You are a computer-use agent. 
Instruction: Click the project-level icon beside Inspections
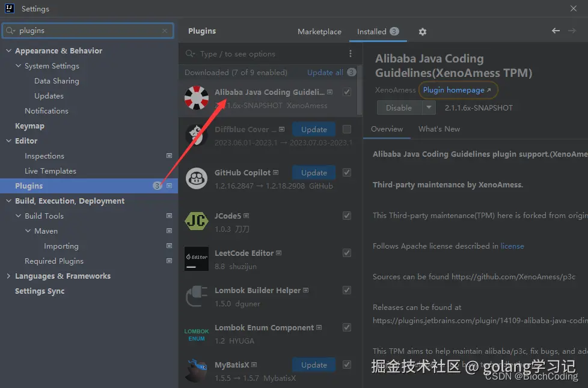(x=169, y=156)
